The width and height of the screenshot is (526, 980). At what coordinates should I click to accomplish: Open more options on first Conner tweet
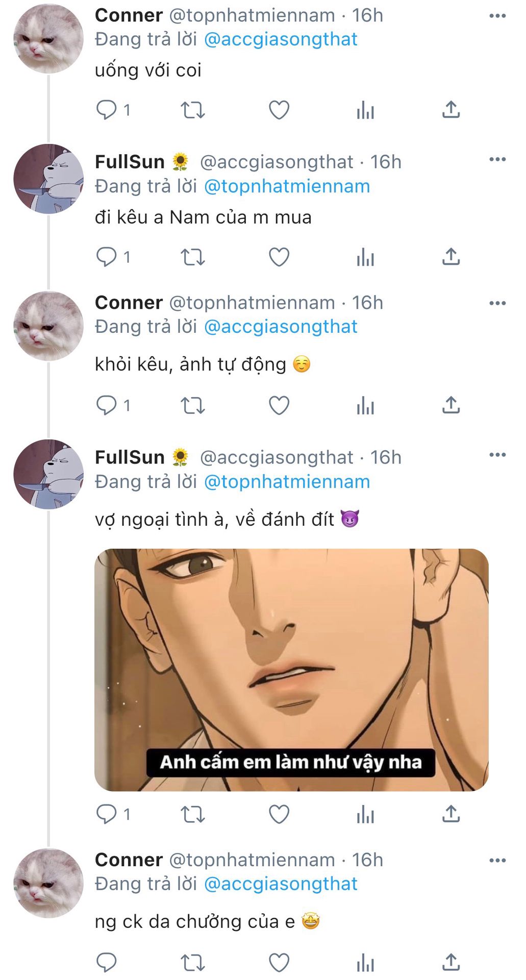497,16
